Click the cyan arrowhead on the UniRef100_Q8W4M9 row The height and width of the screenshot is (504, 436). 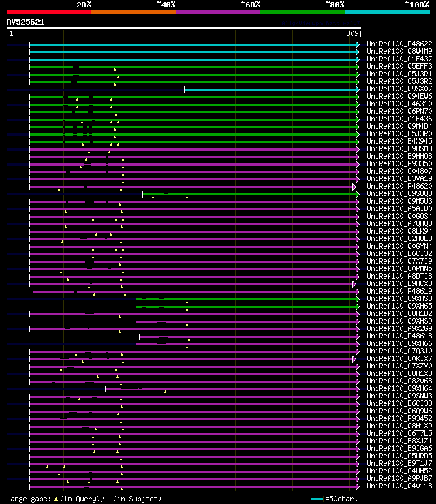pyautogui.click(x=358, y=52)
